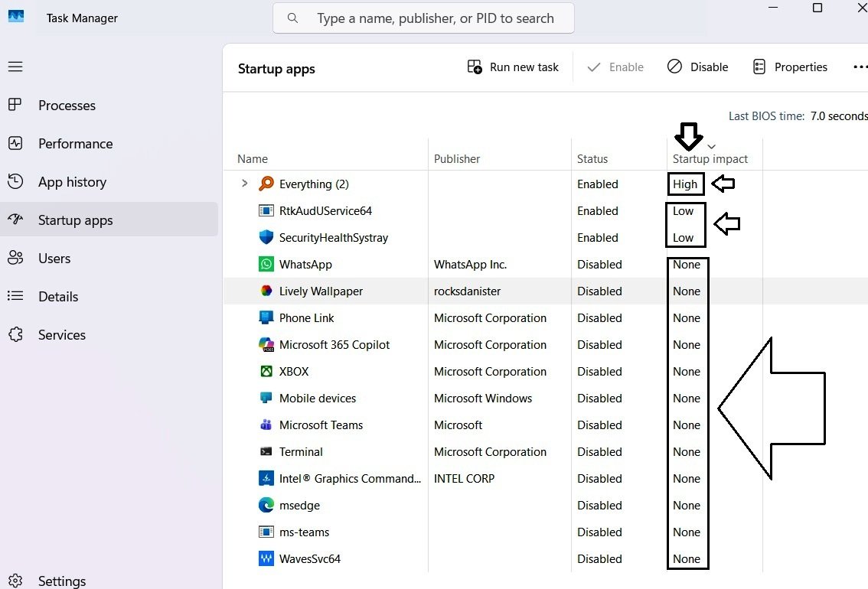This screenshot has height=589, width=868.
Task: Click the Enable button
Action: (x=615, y=67)
